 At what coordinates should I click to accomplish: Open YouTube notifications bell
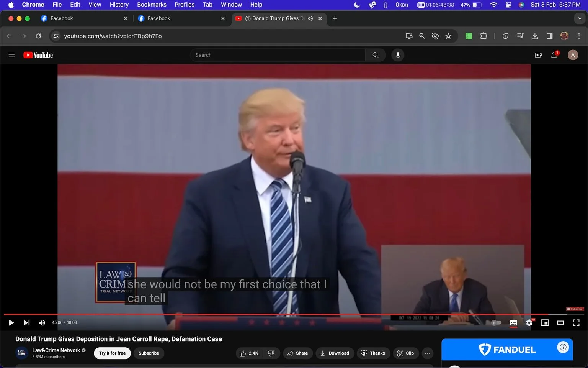click(554, 55)
